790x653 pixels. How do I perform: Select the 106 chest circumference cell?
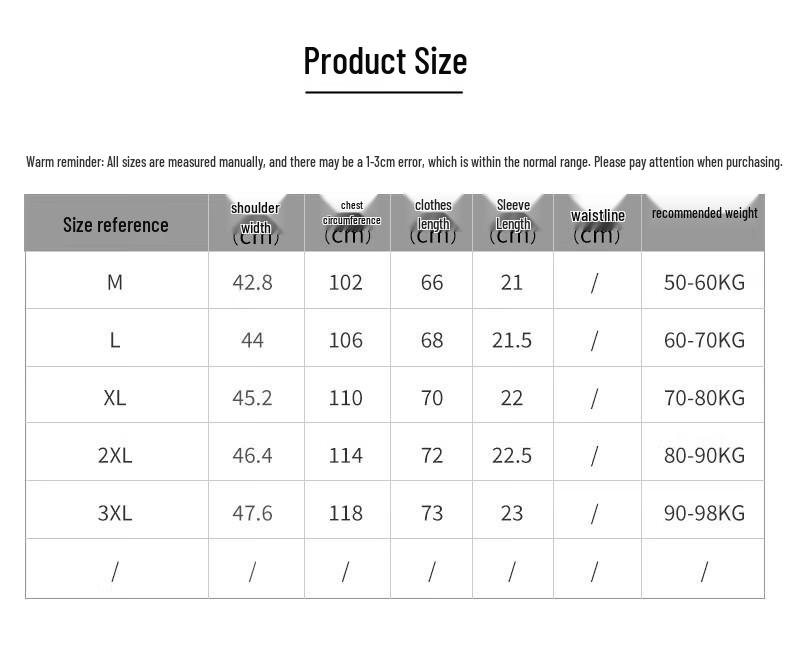pyautogui.click(x=346, y=340)
